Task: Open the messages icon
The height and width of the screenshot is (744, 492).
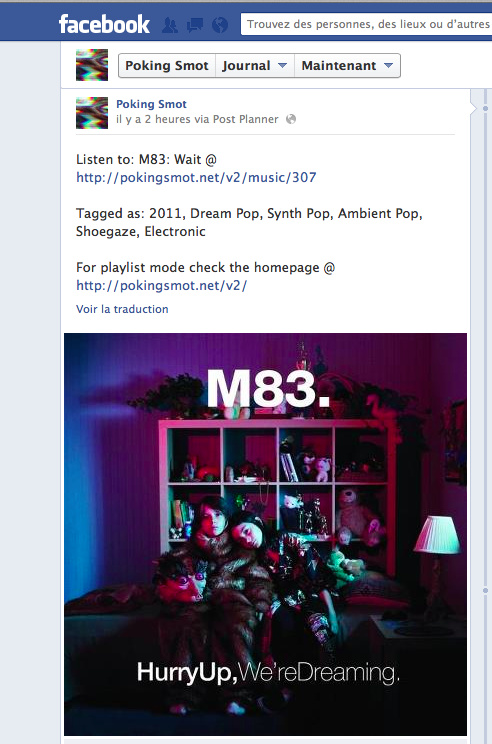Action: pyautogui.click(x=195, y=25)
